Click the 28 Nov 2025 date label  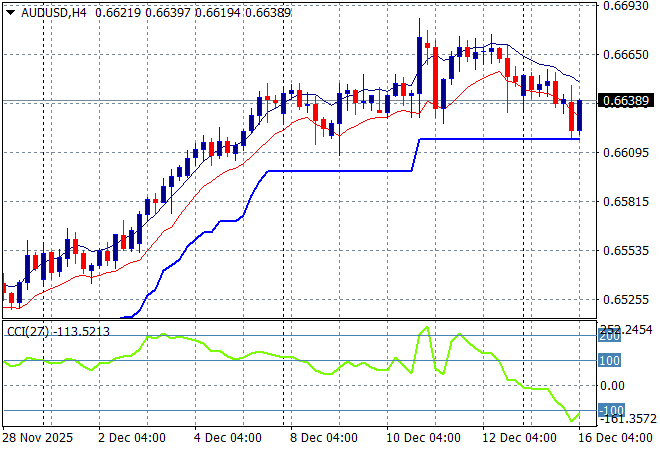[38, 438]
